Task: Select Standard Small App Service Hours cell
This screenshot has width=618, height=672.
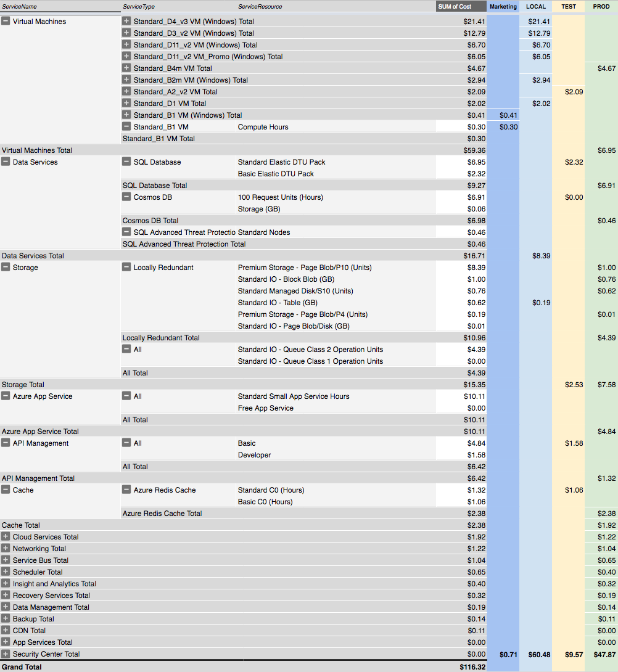Action: [336, 396]
